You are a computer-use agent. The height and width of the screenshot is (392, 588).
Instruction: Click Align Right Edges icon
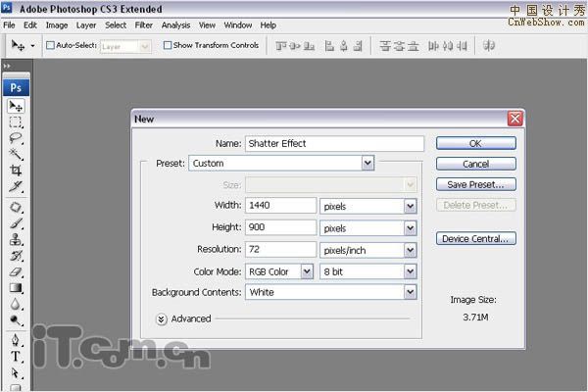coord(358,46)
